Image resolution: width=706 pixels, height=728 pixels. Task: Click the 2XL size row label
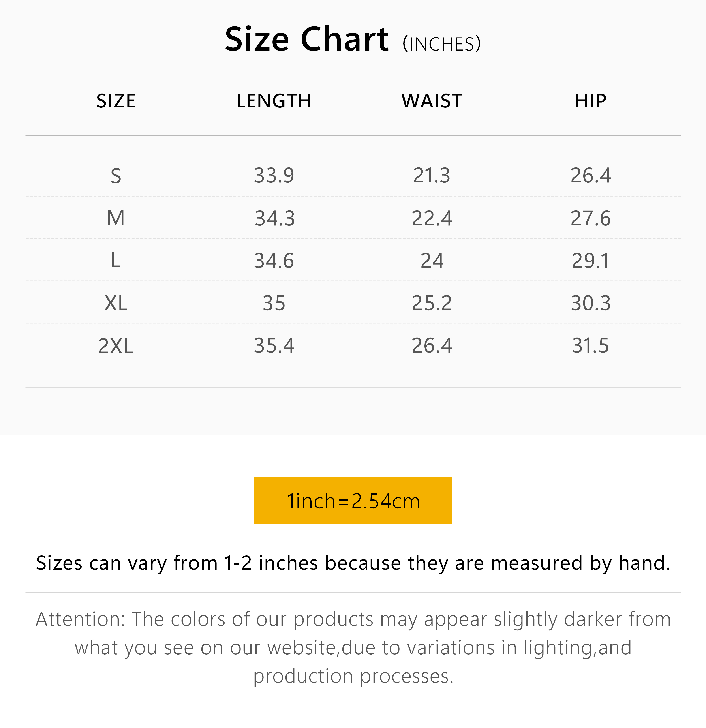coord(116,346)
